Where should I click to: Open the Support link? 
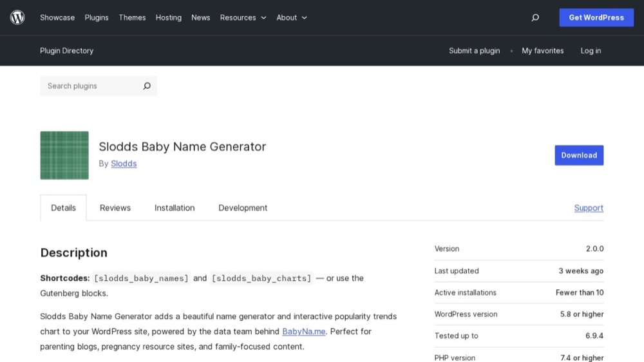point(589,208)
